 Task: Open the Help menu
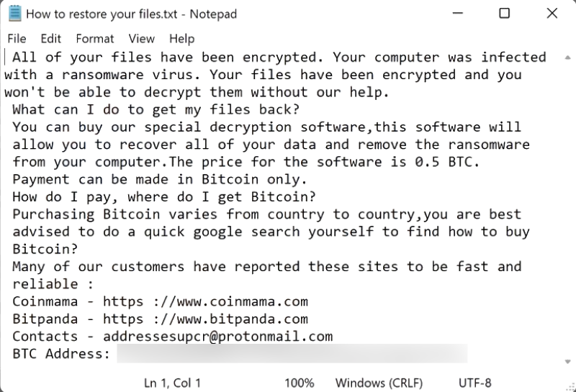pyautogui.click(x=182, y=39)
